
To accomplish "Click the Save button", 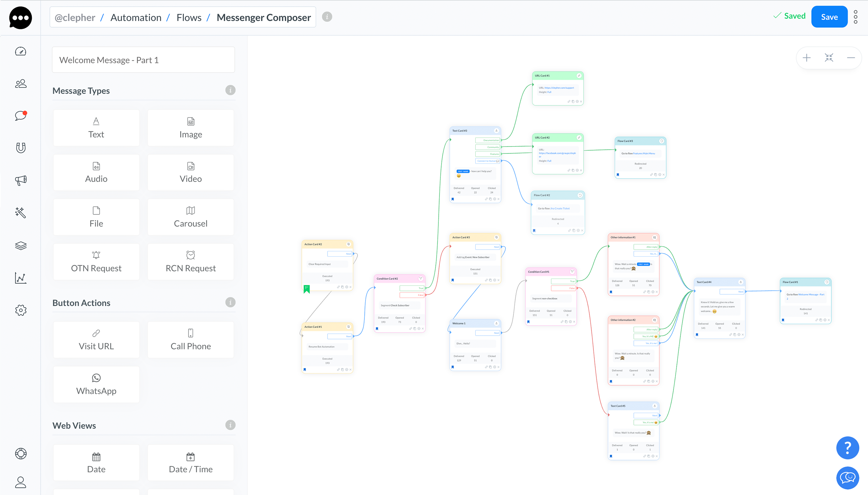I will (x=829, y=17).
